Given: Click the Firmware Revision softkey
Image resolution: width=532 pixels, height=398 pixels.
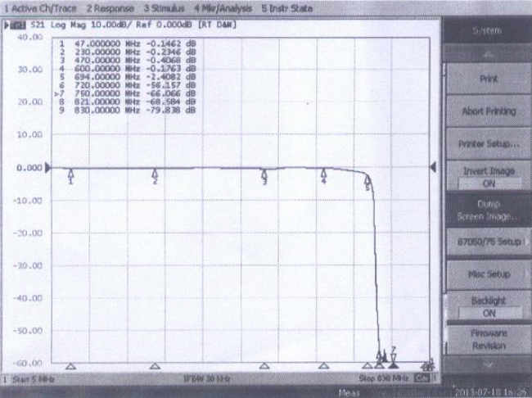Looking at the screenshot, I should coord(489,339).
